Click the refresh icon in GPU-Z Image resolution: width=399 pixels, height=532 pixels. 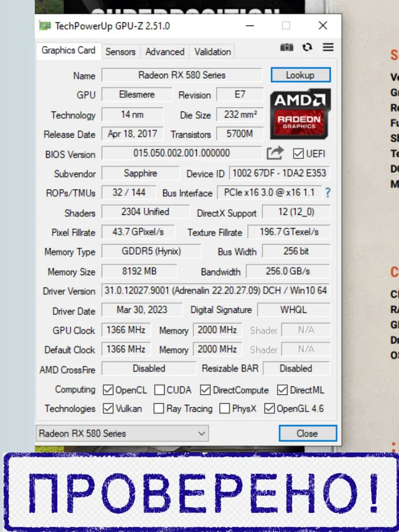pos(307,47)
